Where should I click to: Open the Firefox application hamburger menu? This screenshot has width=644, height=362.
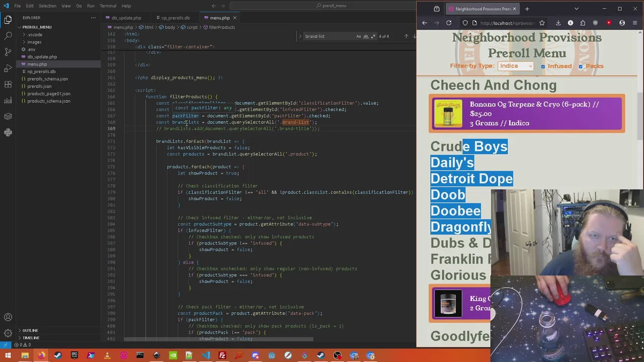tap(635, 23)
